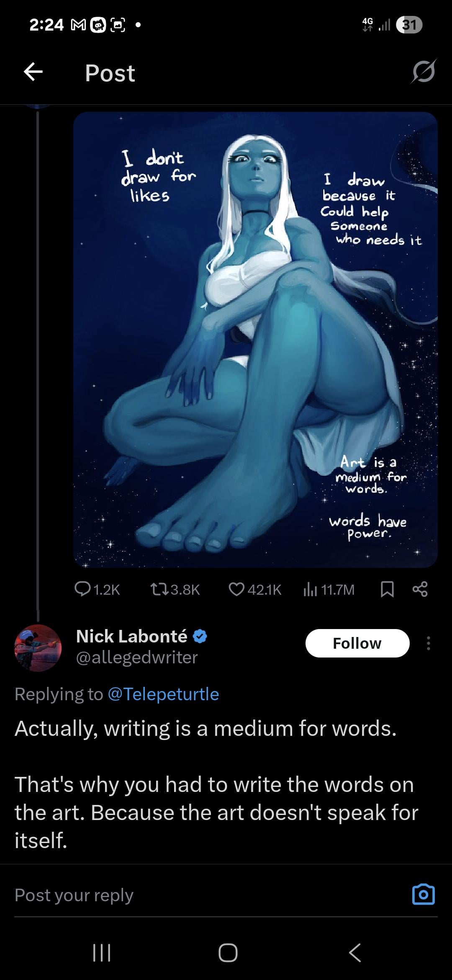Open the @Telepeturtle profile link
452x980 pixels.
[x=163, y=694]
